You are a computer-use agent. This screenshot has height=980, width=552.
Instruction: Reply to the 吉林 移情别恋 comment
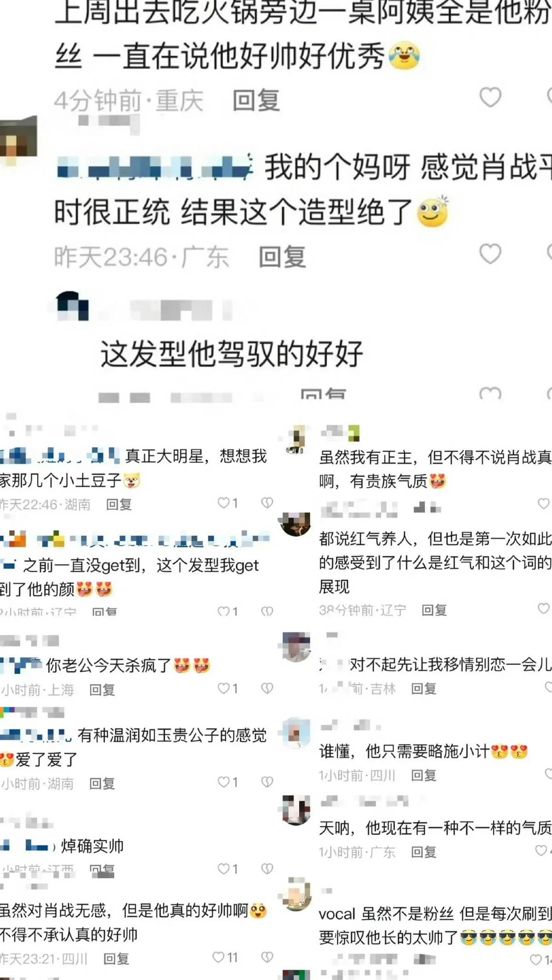point(424,688)
